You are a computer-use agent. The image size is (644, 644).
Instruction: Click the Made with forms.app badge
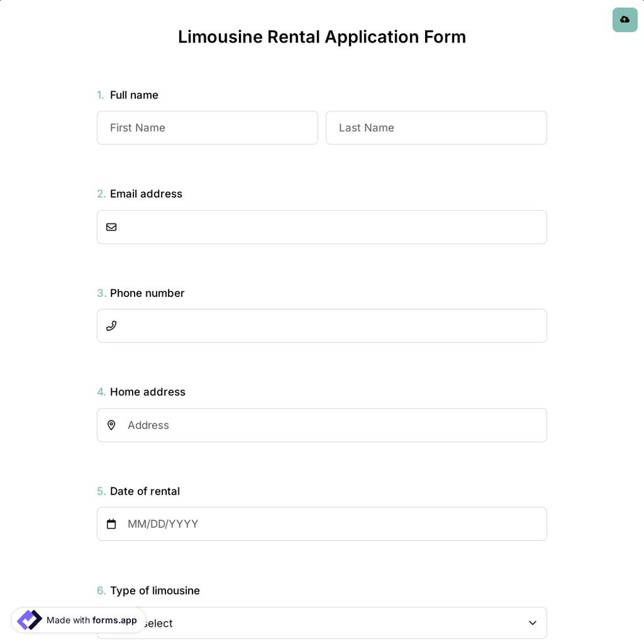point(77,620)
